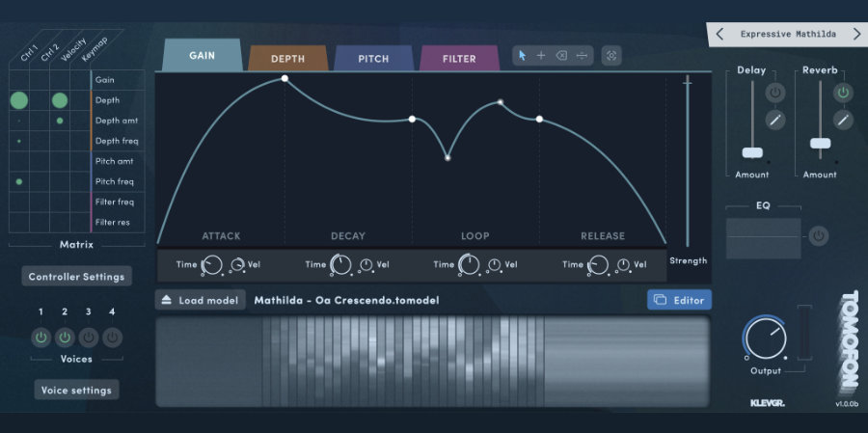Viewport: 868px width, 433px height.
Task: Click the Delay edit pencil icon
Action: [x=775, y=120]
